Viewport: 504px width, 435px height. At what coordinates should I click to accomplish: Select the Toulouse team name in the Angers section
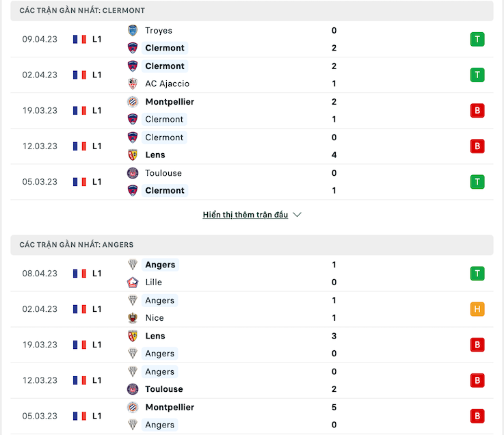[x=164, y=389]
